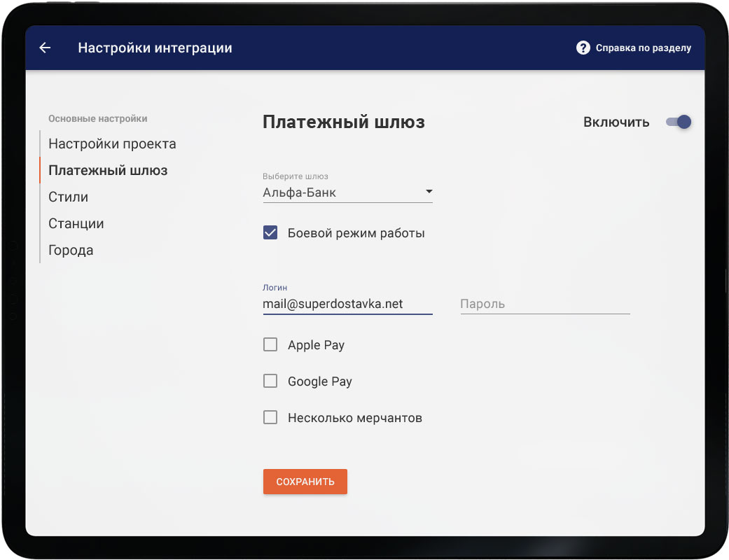This screenshot has height=560, width=729.
Task: Click the Сохранить button
Action: click(x=305, y=482)
